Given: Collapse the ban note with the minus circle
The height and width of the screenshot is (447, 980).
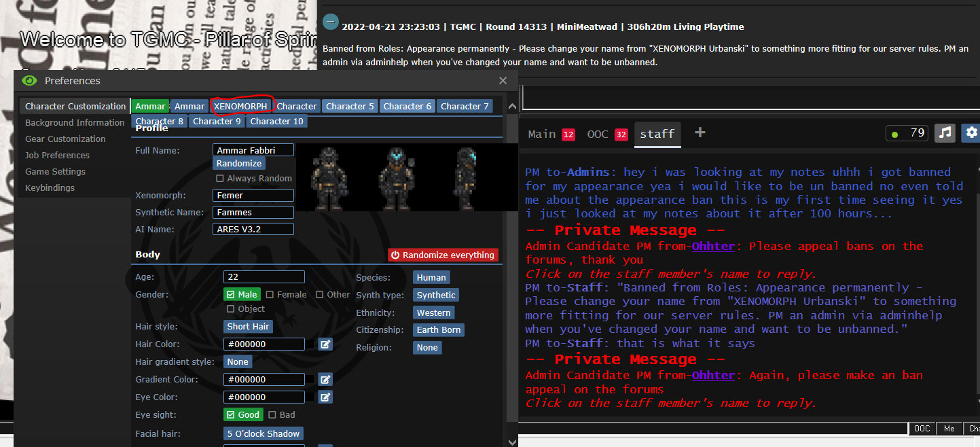Looking at the screenshot, I should (x=331, y=22).
